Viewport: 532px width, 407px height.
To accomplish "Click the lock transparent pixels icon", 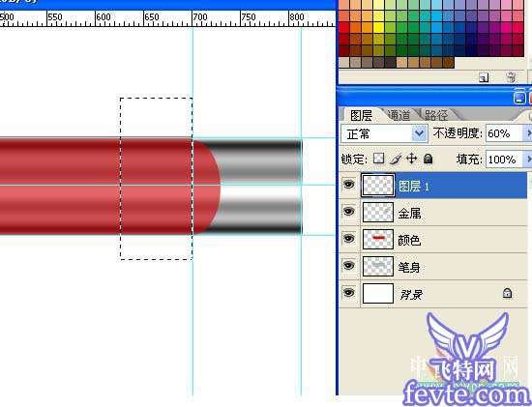I will coord(378,158).
